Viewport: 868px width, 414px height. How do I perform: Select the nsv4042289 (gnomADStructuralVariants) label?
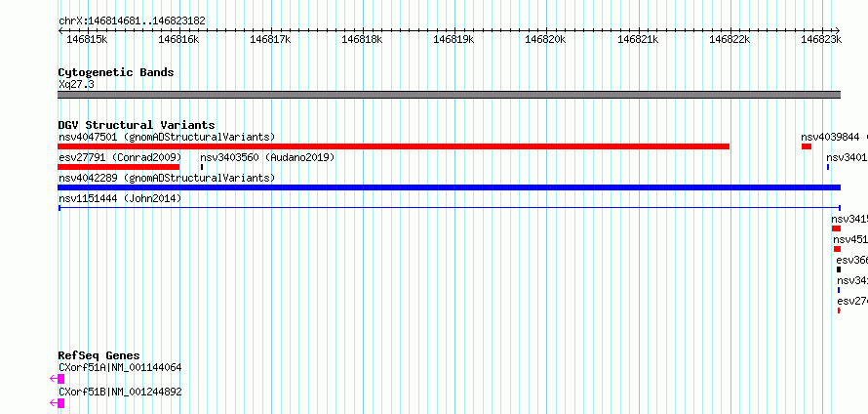167,178
